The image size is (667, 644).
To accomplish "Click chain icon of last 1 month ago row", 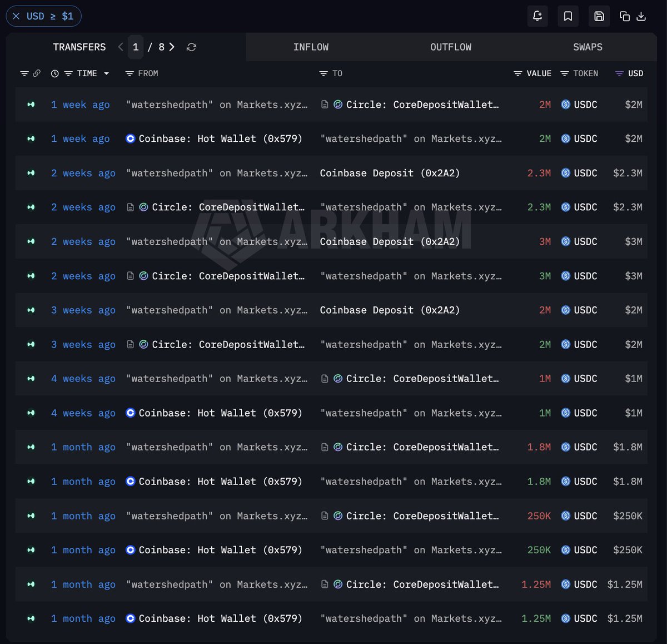I will tap(31, 618).
